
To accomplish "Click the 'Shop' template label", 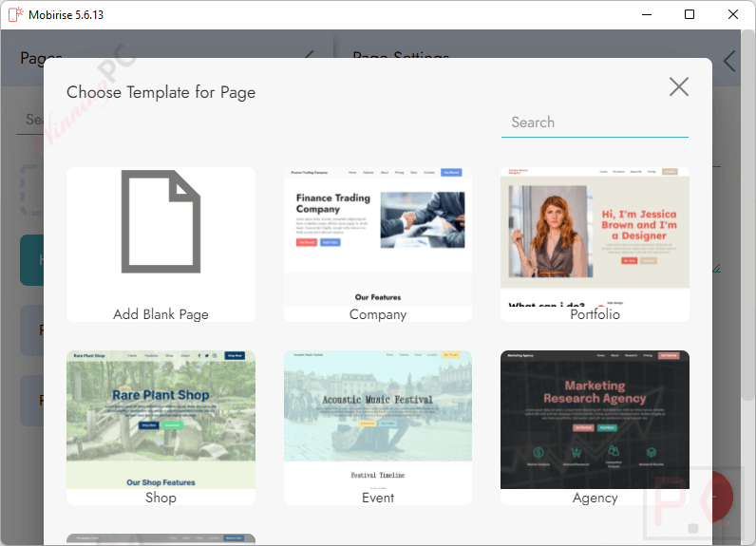I will 161,498.
